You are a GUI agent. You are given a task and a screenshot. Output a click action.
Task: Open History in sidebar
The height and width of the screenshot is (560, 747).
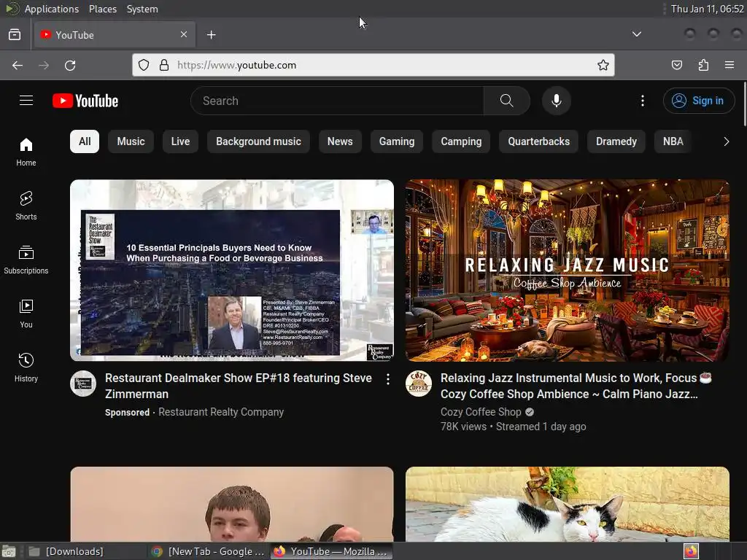pos(26,367)
